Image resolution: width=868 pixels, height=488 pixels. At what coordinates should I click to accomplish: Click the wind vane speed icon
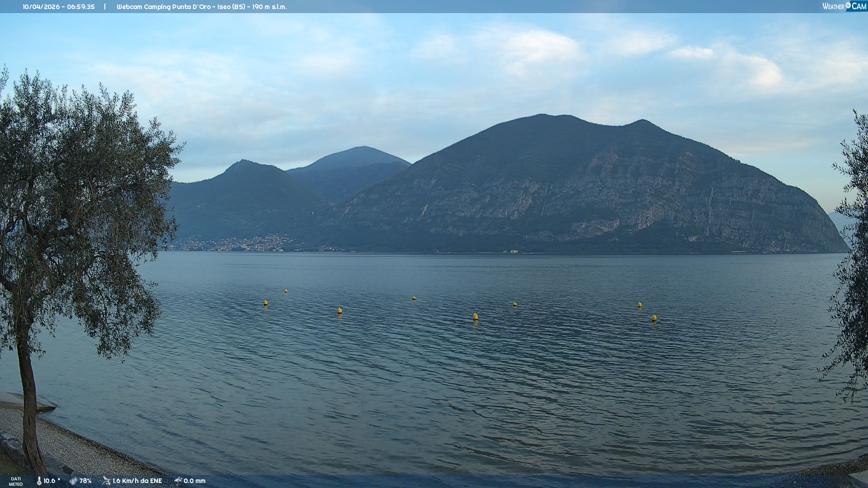106,481
